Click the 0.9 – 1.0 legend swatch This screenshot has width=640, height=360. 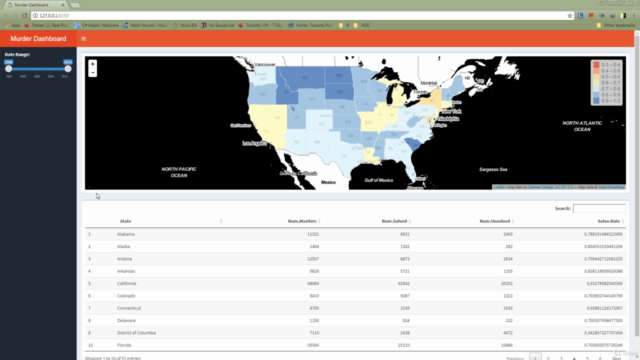pos(596,100)
